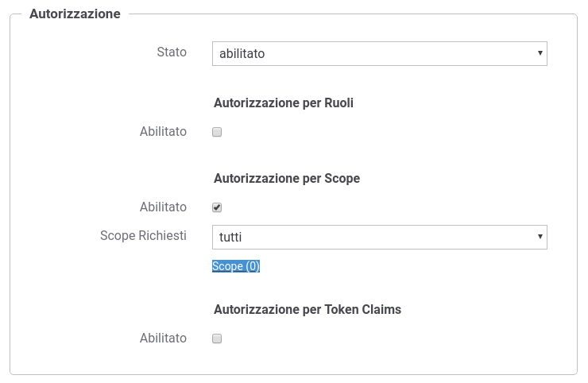588x383 pixels.
Task: Uncheck the Autorizzazione per Scope checkbox
Action: 217,207
